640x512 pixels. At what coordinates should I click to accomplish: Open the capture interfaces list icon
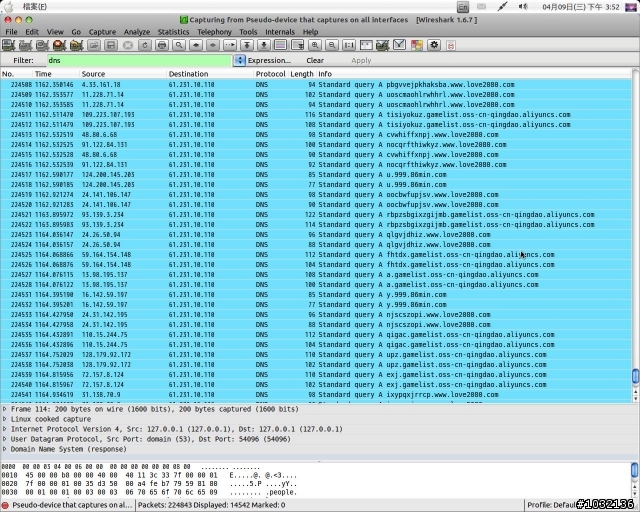(x=8, y=45)
